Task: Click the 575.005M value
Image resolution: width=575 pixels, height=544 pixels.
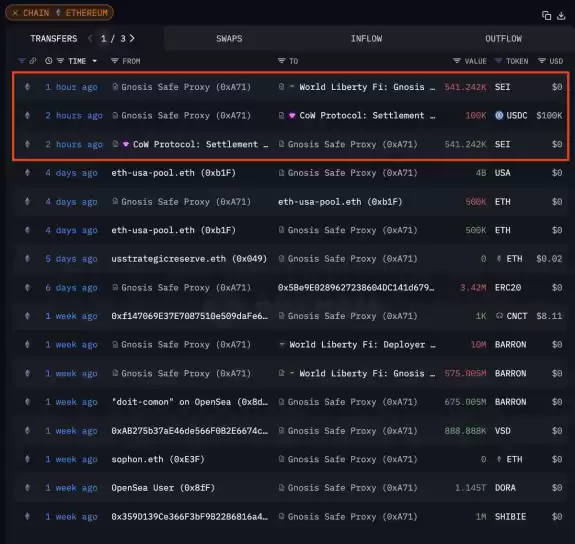Action: tap(465, 373)
